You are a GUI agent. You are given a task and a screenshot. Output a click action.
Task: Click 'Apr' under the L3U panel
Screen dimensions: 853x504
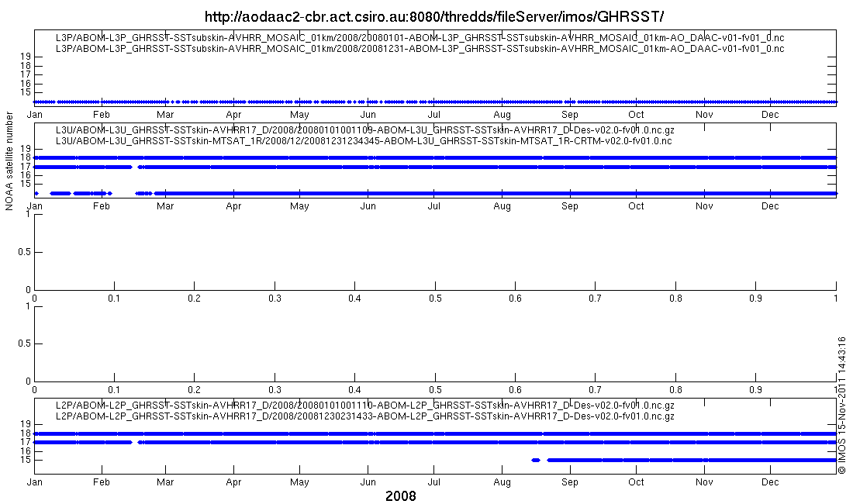[x=234, y=206]
